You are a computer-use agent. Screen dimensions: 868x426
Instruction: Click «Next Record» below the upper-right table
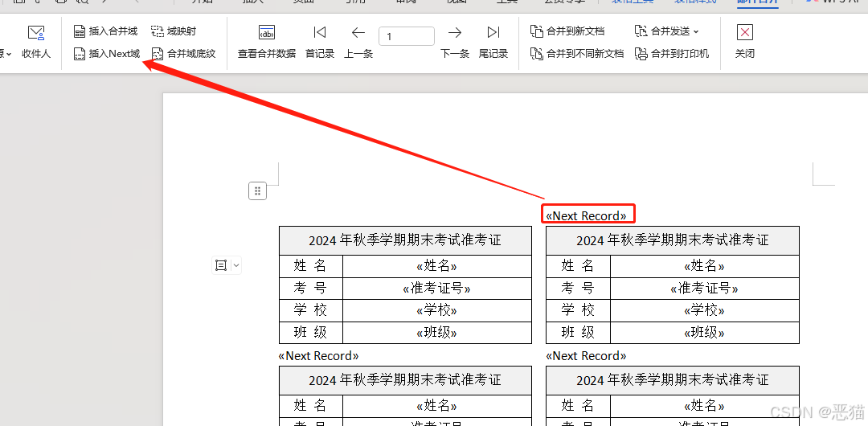(586, 355)
